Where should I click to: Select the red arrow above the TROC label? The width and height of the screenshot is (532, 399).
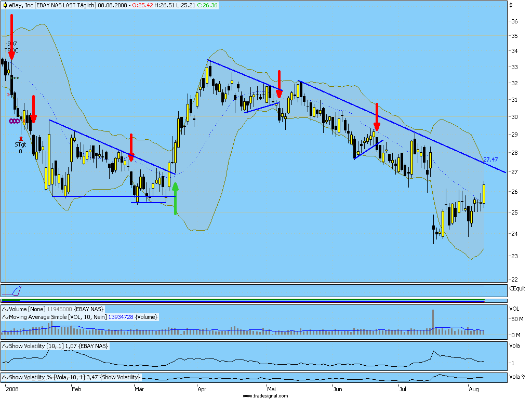click(11, 37)
